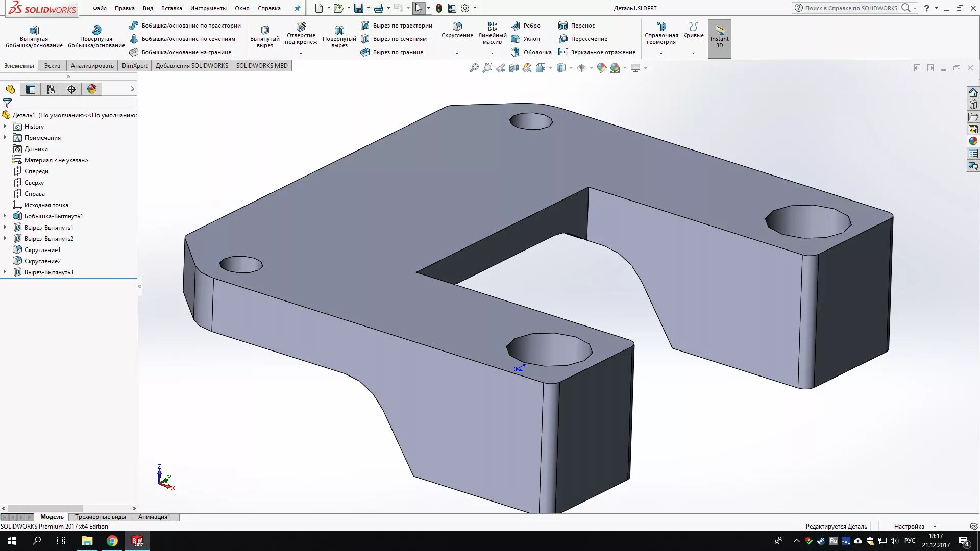Expand Примечания node in feature tree
980x551 pixels.
(x=5, y=137)
